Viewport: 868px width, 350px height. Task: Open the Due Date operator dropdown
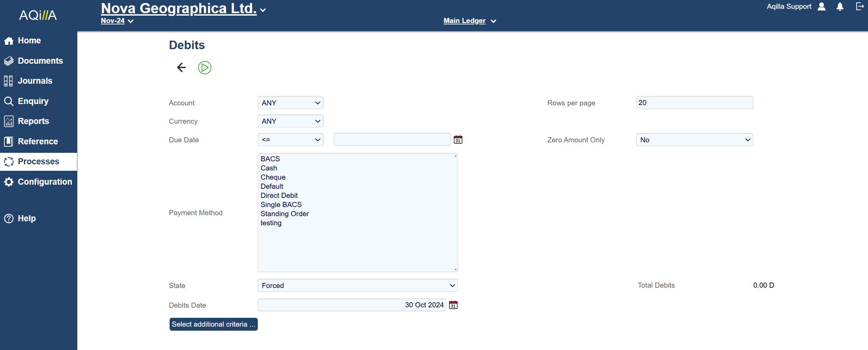(x=290, y=140)
